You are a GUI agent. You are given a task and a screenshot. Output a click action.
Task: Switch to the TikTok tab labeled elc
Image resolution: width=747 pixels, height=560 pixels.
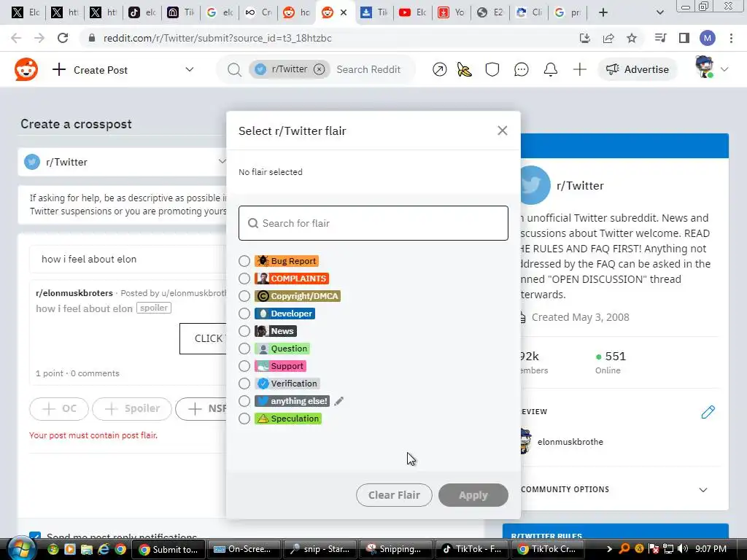pyautogui.click(x=142, y=12)
